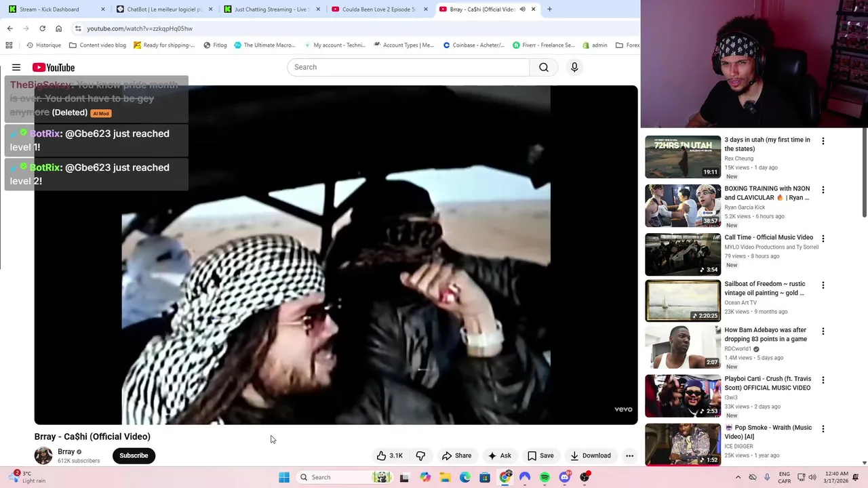
Task: Close the Stream - Kick Dashboard tab
Action: point(103,9)
